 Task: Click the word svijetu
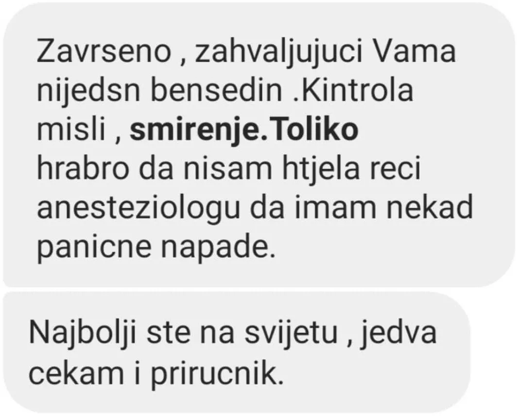tap(292, 332)
